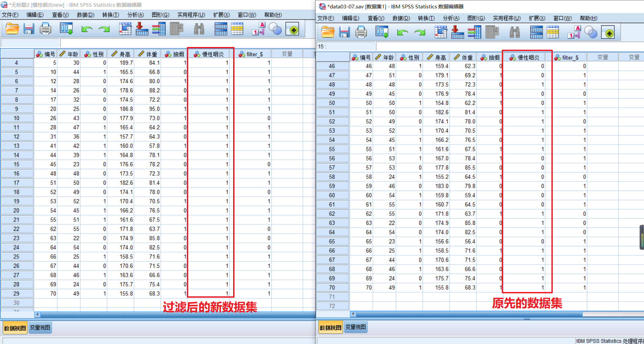Select 数据视图 tab in right window
644x344 pixels.
pos(330,327)
